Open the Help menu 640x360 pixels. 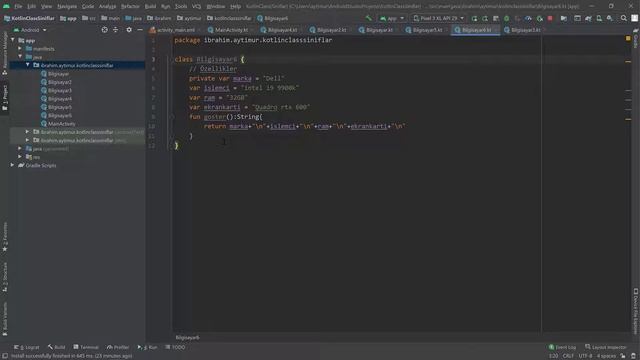tap(236, 7)
